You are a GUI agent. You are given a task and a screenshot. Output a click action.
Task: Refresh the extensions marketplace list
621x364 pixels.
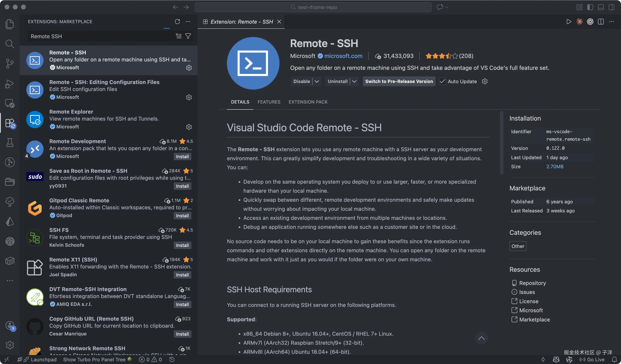pyautogui.click(x=177, y=21)
